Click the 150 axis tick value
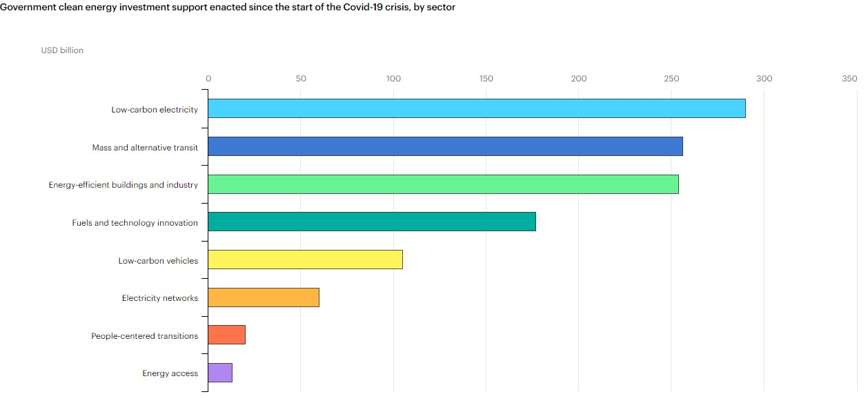Screen dimensions: 868x401 click(x=486, y=79)
